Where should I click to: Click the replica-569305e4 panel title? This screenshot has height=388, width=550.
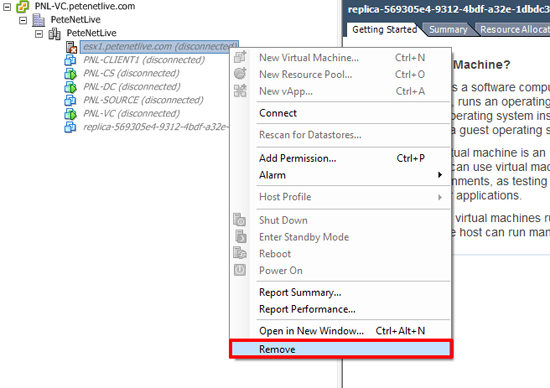448,9
